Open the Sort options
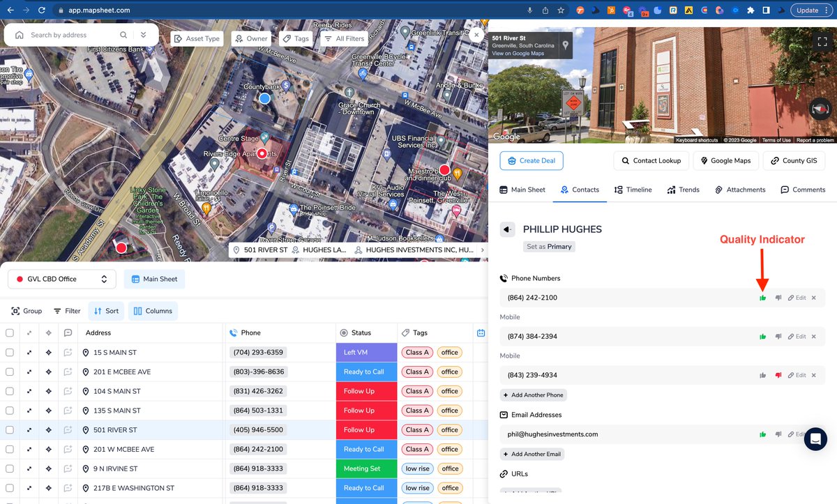837x504 pixels. coord(106,311)
